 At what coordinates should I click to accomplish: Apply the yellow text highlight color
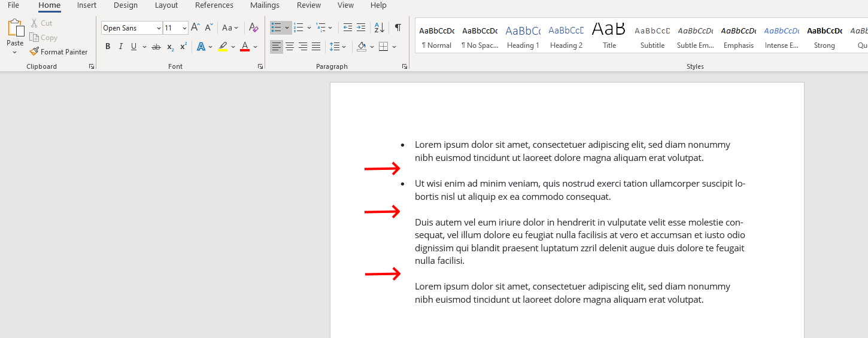pyautogui.click(x=223, y=47)
